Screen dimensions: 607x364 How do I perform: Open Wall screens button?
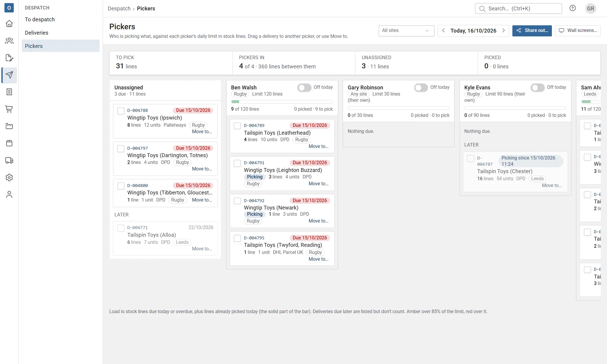point(577,30)
